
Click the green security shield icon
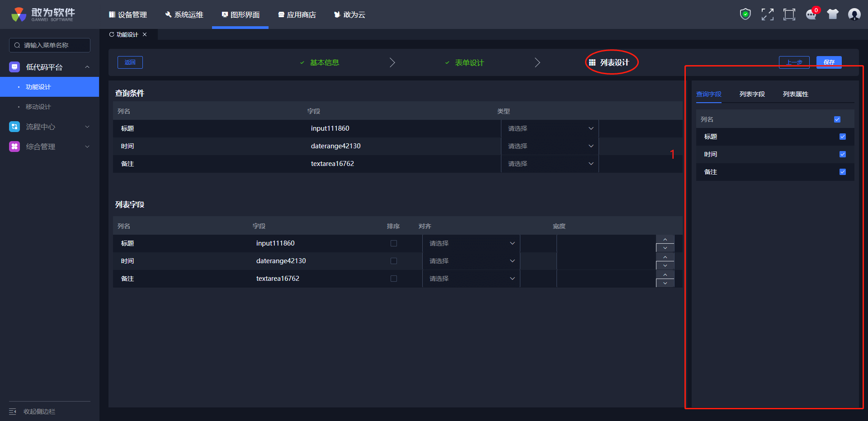[745, 14]
